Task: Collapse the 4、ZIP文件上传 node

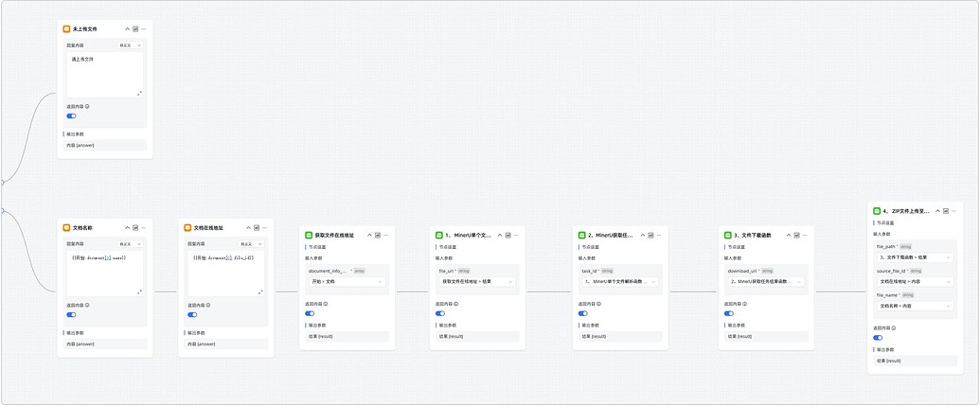Action: coord(937,211)
